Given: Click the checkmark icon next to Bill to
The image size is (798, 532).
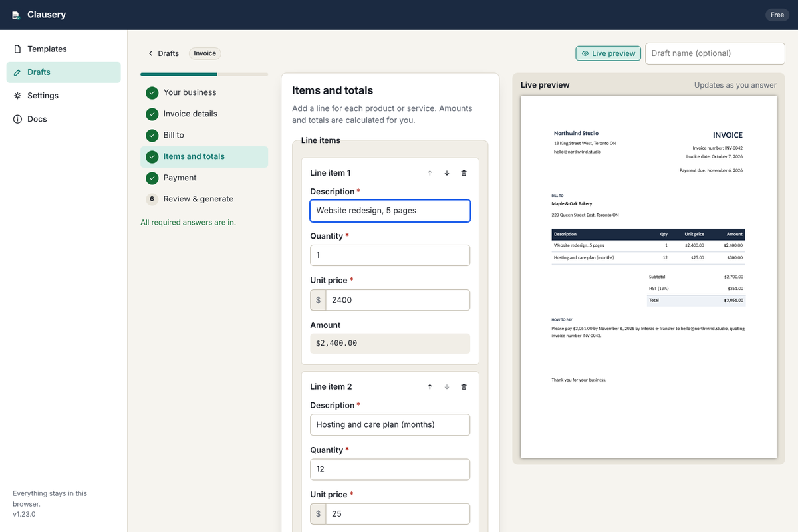Looking at the screenshot, I should (x=152, y=135).
